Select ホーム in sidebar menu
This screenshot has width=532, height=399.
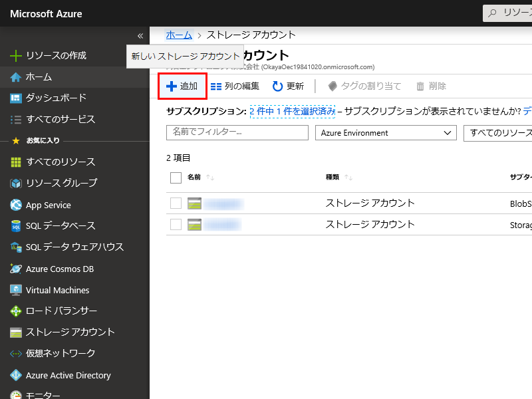coord(39,77)
